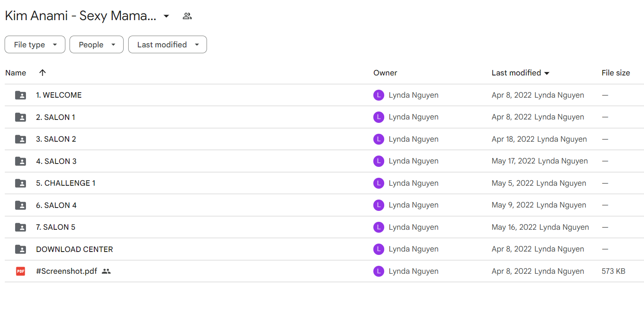The height and width of the screenshot is (309, 644).
Task: Toggle the Name sort direction arrow
Action: click(42, 73)
